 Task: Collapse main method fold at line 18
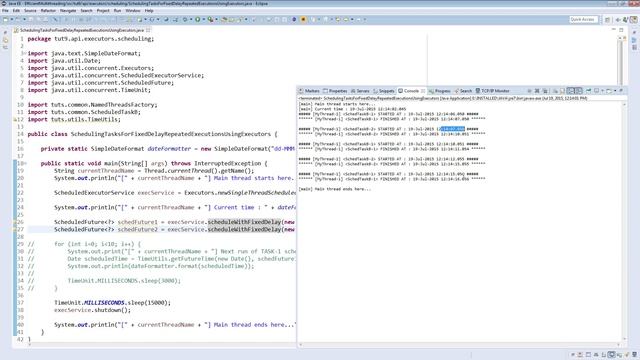(25, 163)
